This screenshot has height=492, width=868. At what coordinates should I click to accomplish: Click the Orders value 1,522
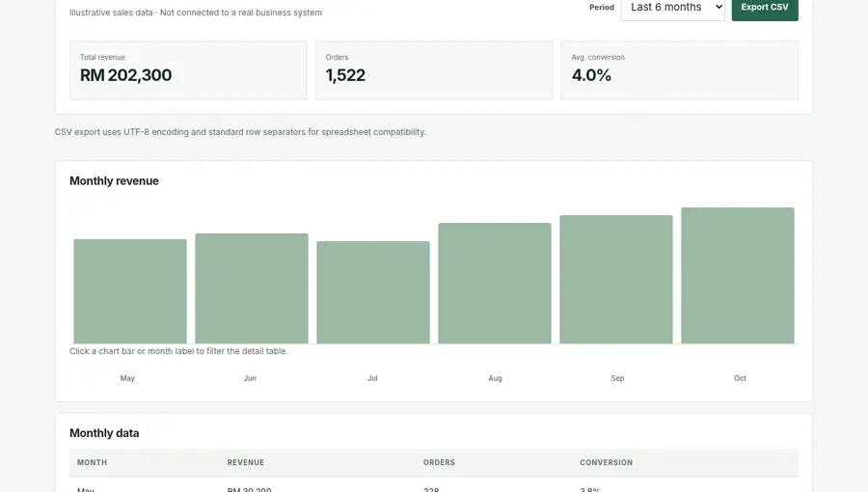pos(345,75)
